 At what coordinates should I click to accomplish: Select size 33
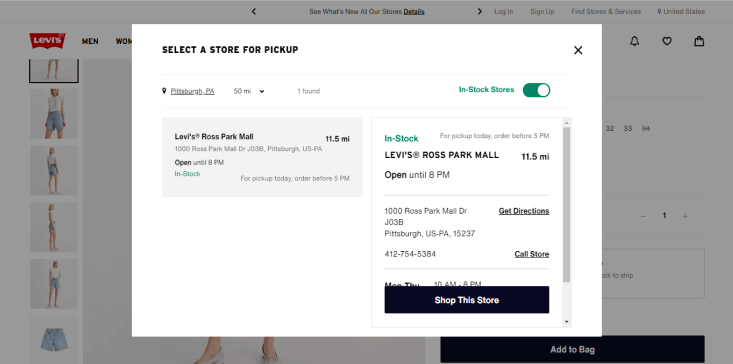coord(628,128)
